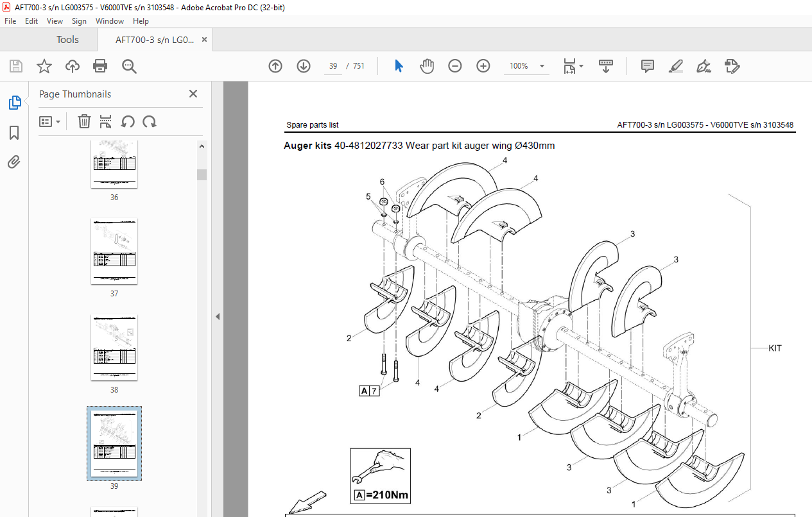Select page 39 thumbnail
Image resolution: width=812 pixels, height=517 pixels.
(114, 443)
